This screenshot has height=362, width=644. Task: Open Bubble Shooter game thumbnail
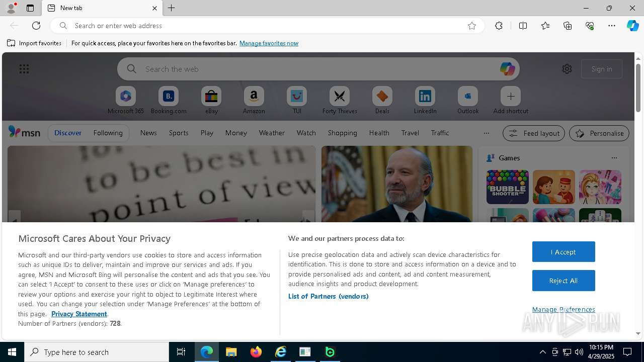[507, 187]
